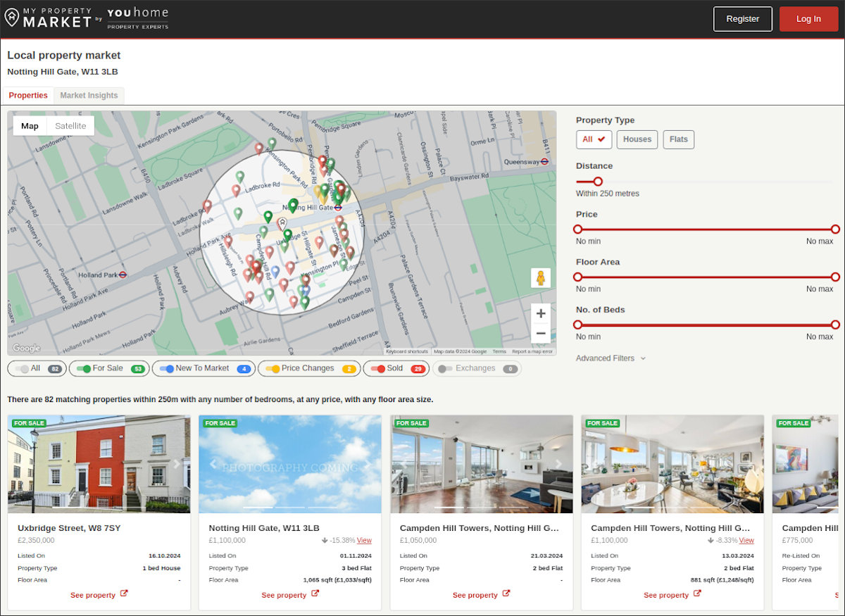Filter by Flats property type
845x616 pixels.
pyautogui.click(x=679, y=139)
